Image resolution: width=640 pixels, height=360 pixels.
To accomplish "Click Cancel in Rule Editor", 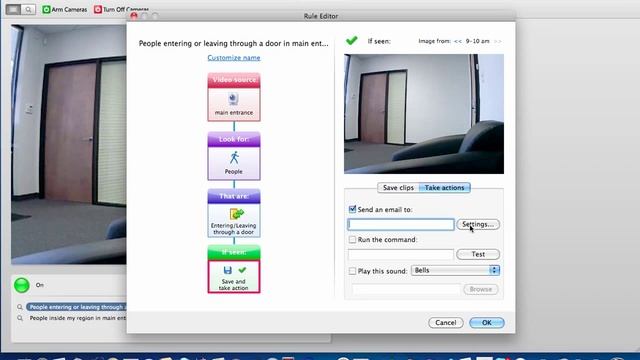I will click(x=446, y=322).
